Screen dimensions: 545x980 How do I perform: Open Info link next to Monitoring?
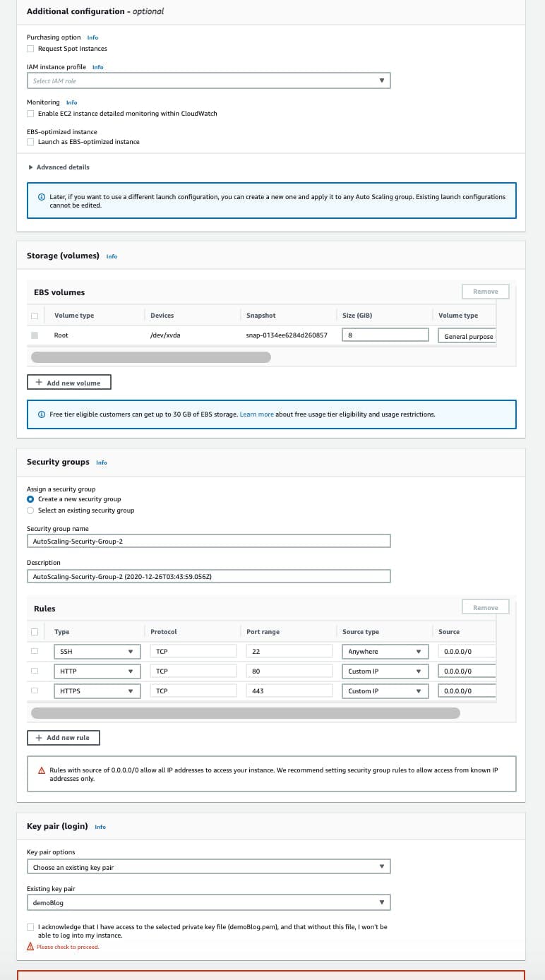click(x=71, y=102)
